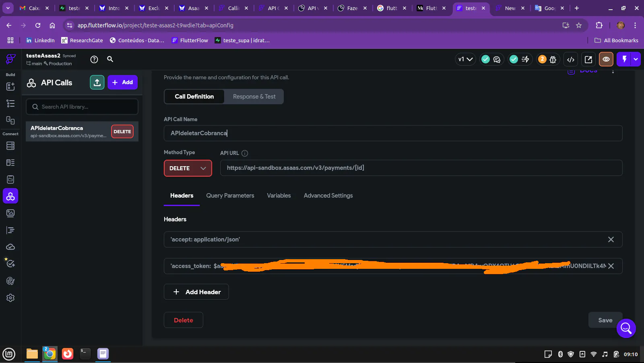Open the ResearchGate bookmark
Screen dimensions: 644x363
click(82, 40)
